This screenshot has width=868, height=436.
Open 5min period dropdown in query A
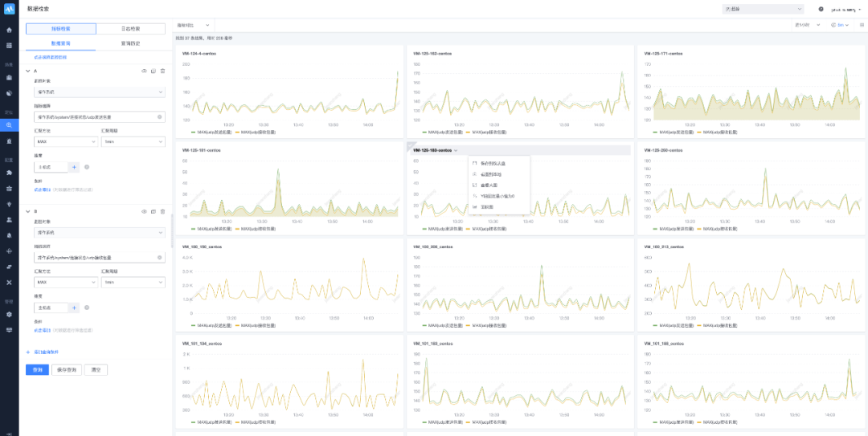(x=133, y=141)
